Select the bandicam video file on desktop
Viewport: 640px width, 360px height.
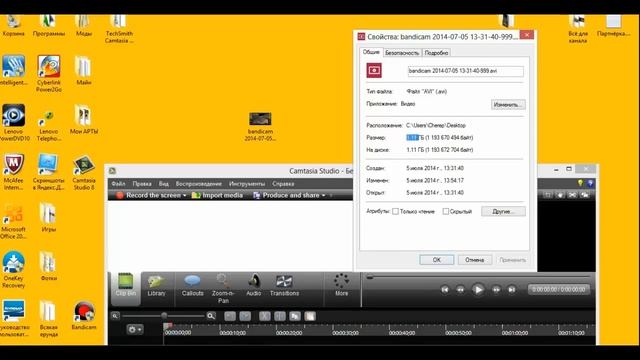(x=260, y=127)
